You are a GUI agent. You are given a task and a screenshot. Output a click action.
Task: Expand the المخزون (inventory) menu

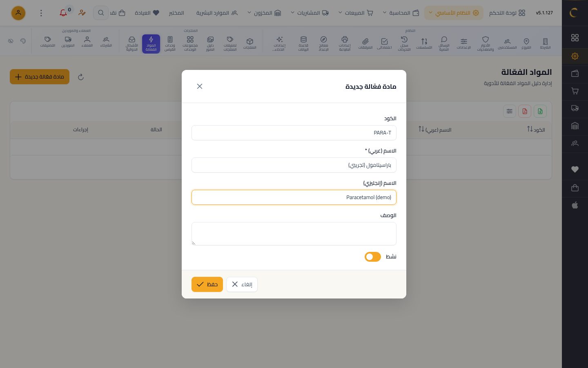click(264, 13)
